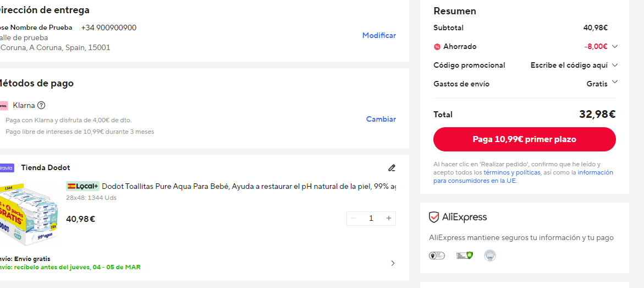644x288 pixels.
Task: Click 'Escribe el código aquí' promo text
Action: [569, 65]
